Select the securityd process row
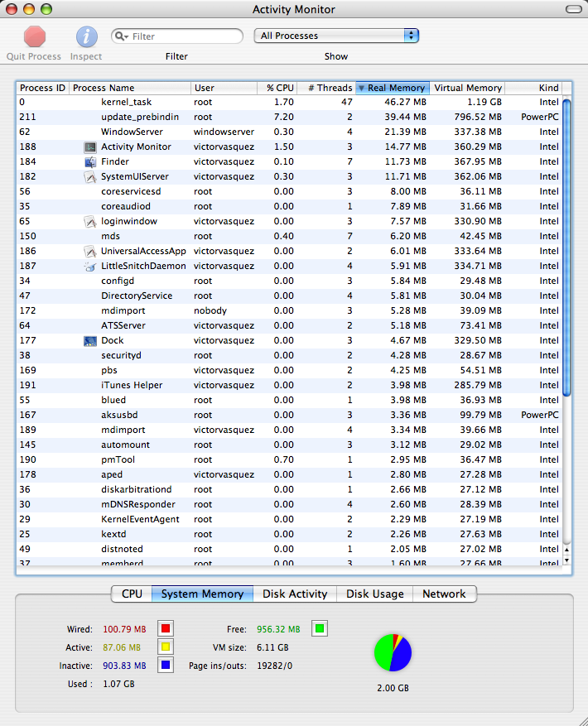The width and height of the screenshot is (588, 726). pos(289,356)
